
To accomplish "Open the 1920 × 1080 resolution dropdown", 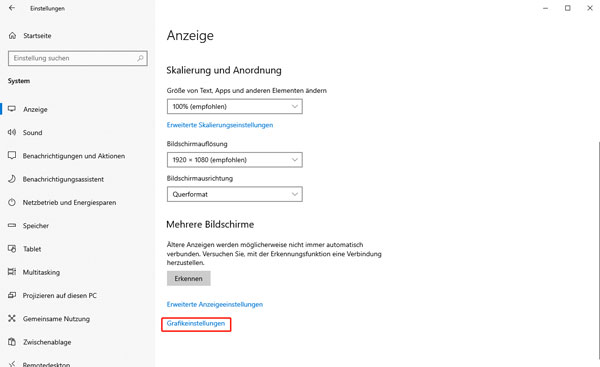I will 235,160.
